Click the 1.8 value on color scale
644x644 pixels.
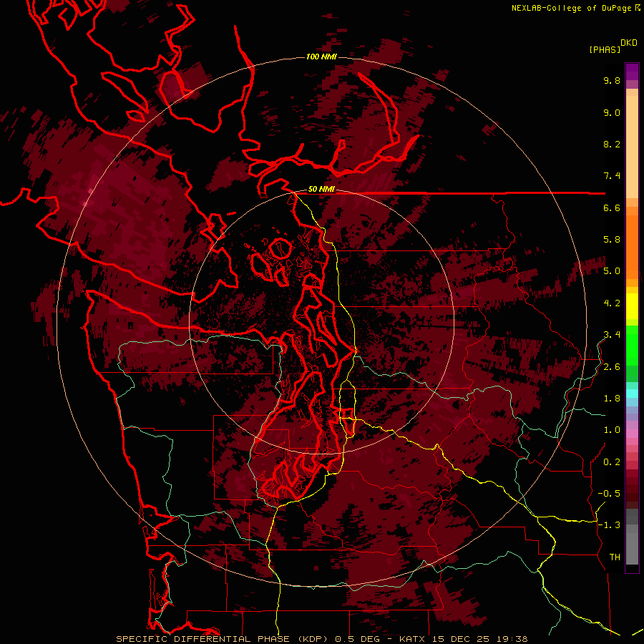tap(612, 399)
